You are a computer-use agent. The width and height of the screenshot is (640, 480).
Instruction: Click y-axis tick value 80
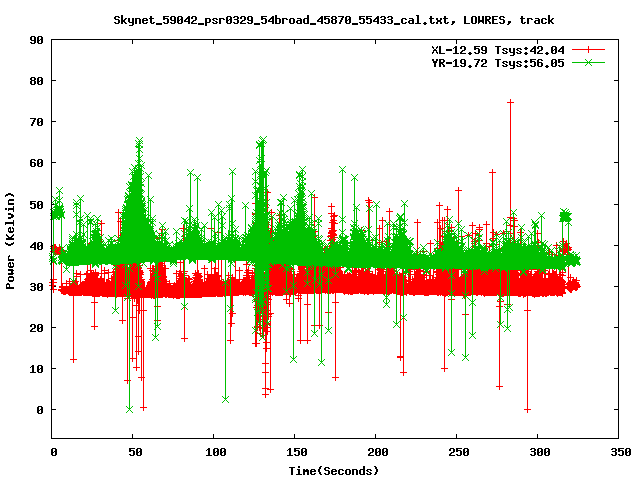[36, 81]
